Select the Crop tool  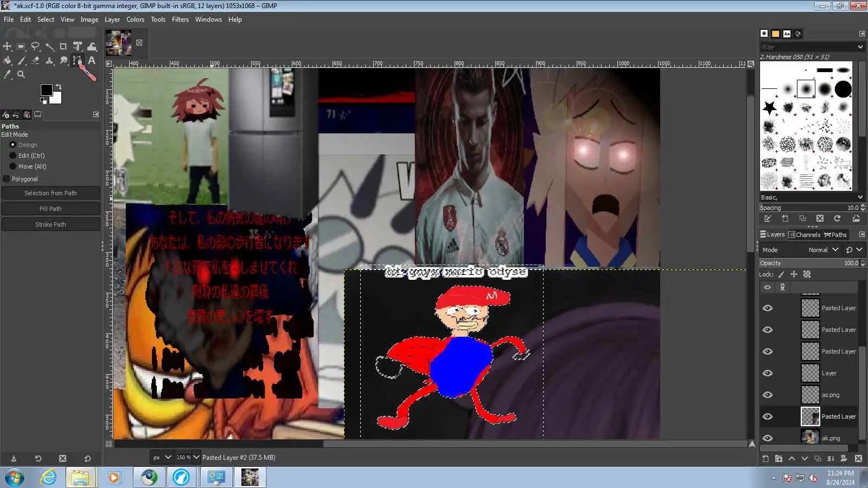[x=63, y=47]
